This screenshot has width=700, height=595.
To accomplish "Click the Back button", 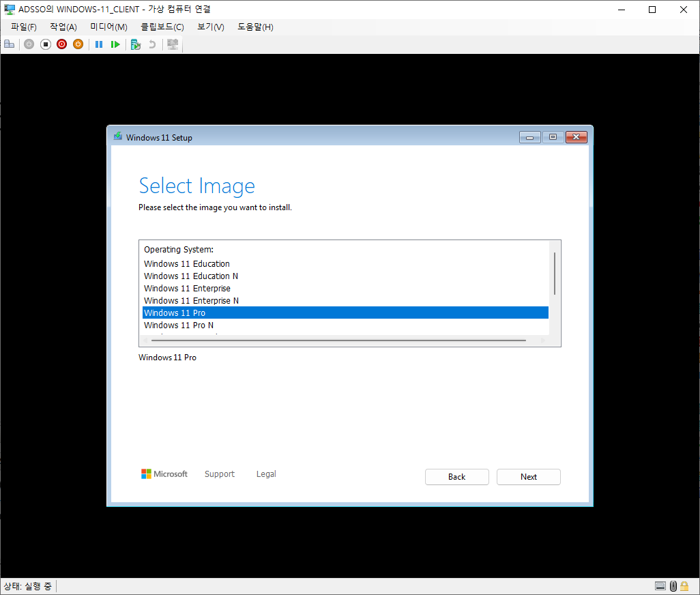I will [456, 477].
